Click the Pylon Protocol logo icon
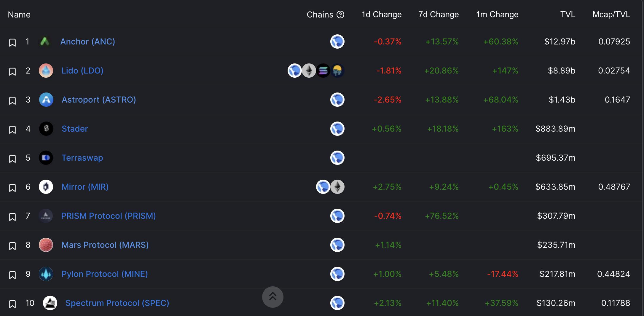 click(x=46, y=274)
